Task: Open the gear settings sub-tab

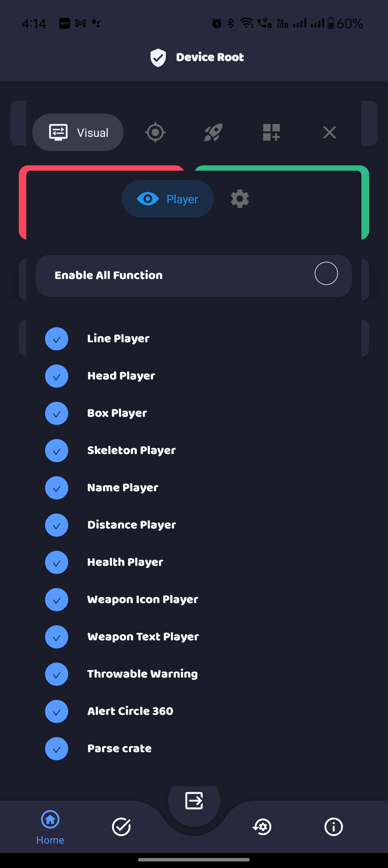Action: coord(240,199)
